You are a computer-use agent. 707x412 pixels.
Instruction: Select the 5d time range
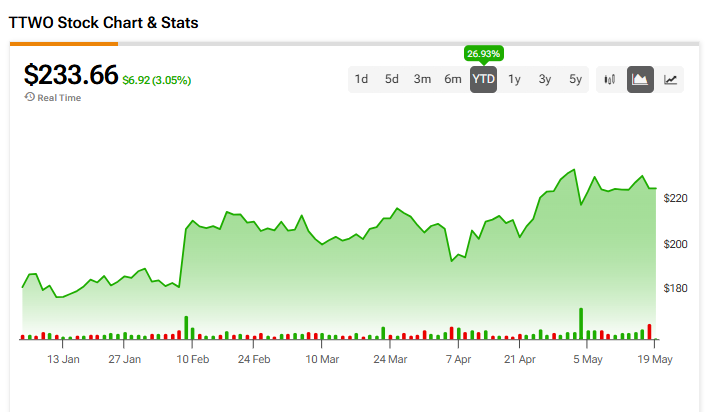point(391,79)
